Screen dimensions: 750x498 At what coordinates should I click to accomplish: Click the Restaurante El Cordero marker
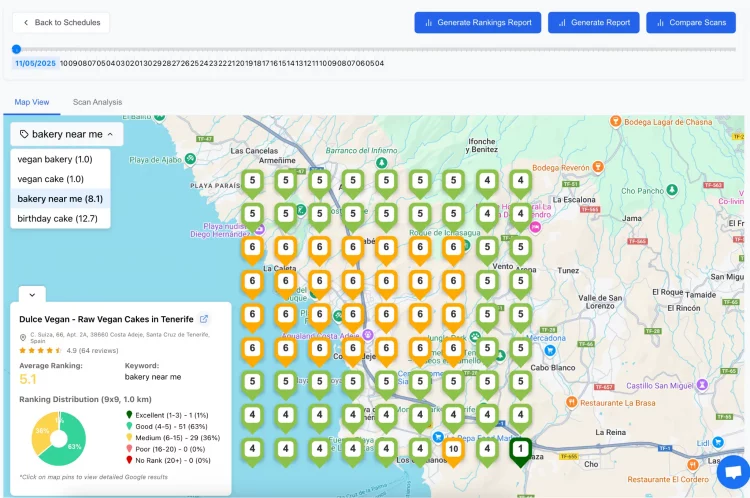692,465
